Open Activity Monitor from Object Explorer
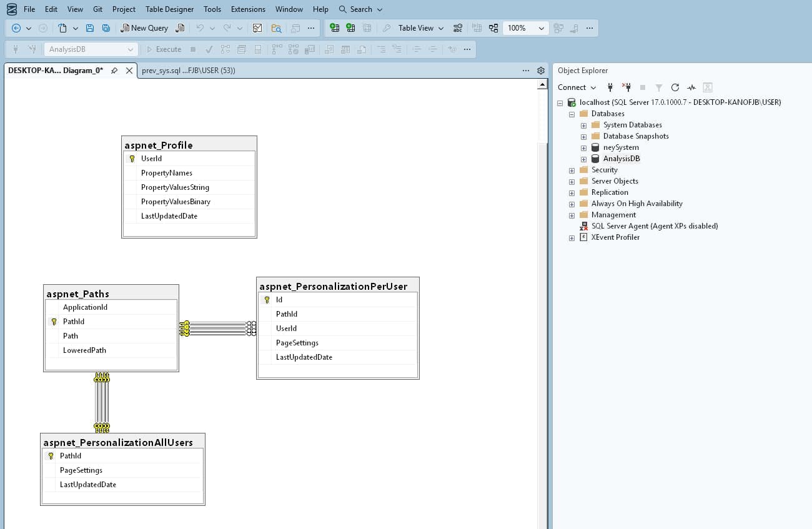 [691, 87]
